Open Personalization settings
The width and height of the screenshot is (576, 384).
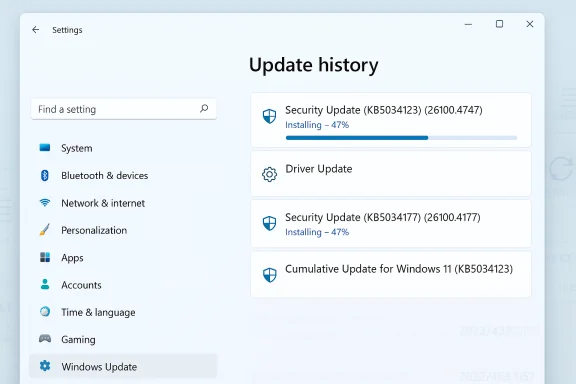(x=123, y=230)
